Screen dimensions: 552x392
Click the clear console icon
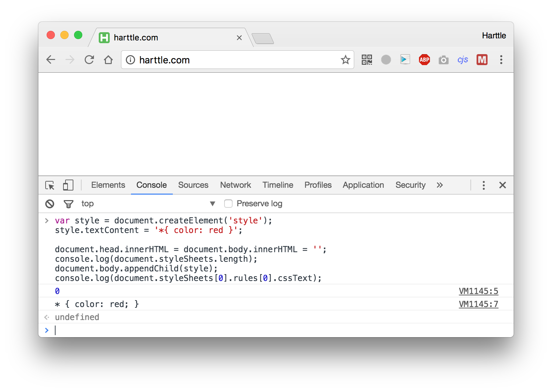(49, 204)
